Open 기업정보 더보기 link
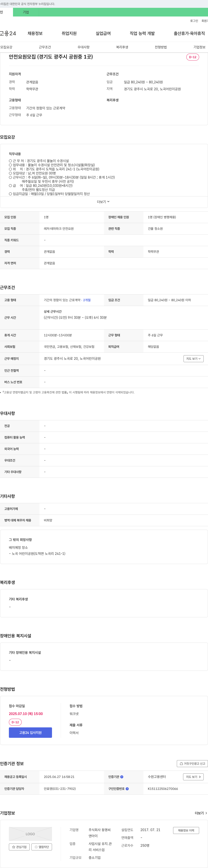Screen dimensions: 208x868 [x=201, y=813]
